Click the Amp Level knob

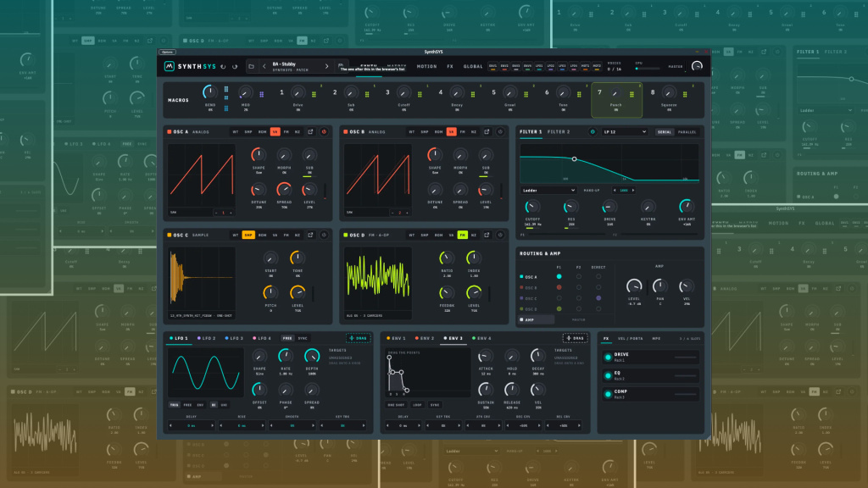click(634, 286)
